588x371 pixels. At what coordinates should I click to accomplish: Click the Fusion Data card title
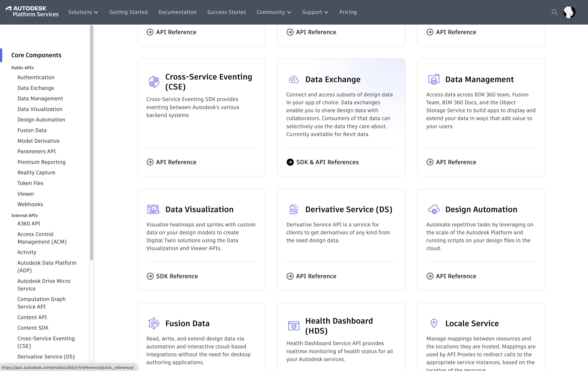pyautogui.click(x=187, y=323)
